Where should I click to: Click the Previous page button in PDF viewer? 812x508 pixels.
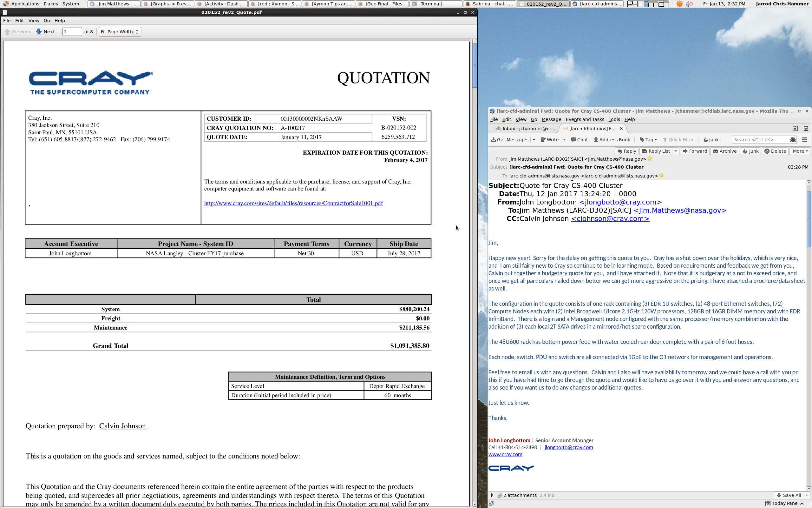pos(18,31)
